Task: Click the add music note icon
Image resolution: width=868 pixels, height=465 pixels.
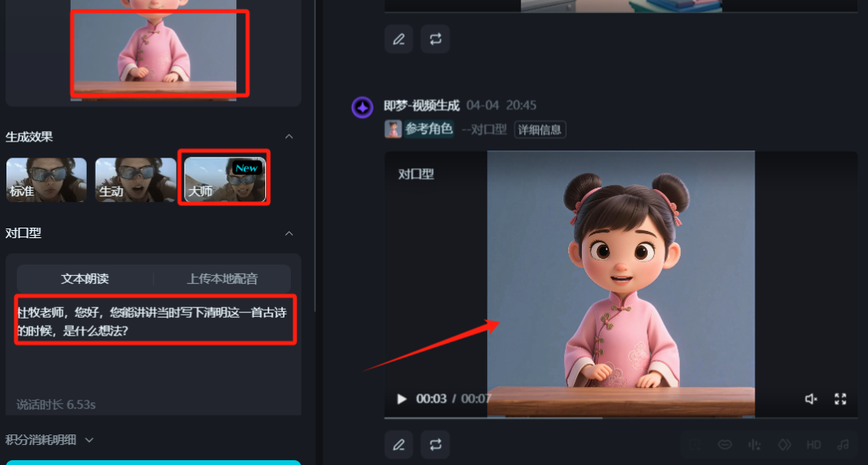Action: [x=842, y=444]
